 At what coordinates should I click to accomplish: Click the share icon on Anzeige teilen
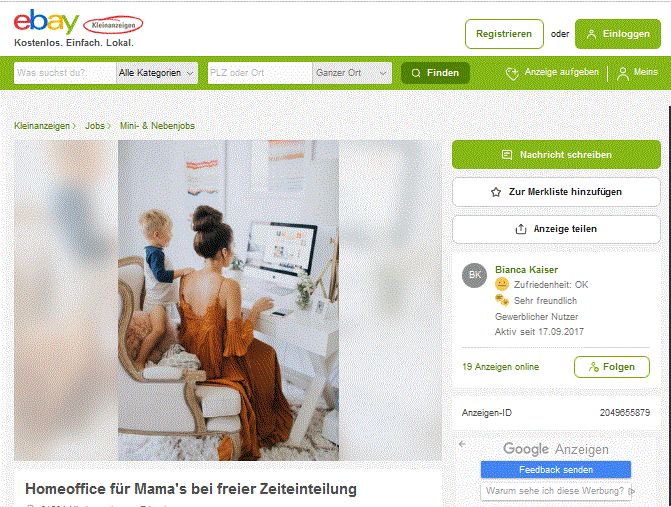pyautogui.click(x=521, y=229)
